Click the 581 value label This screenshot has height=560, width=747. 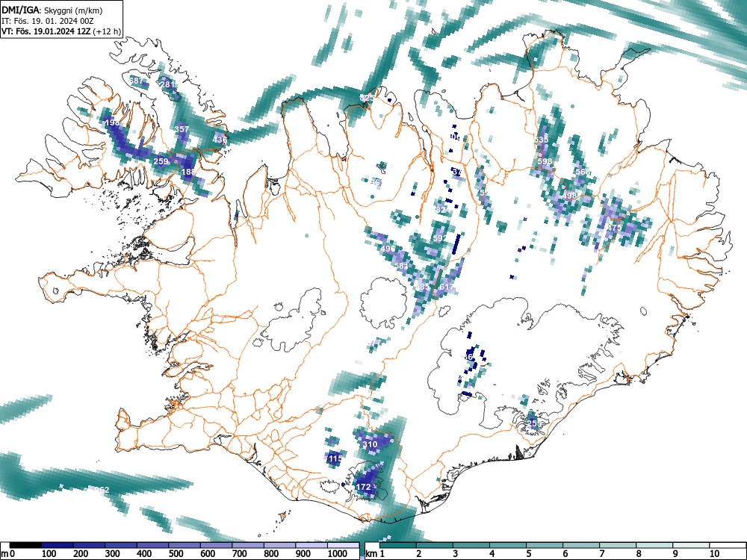tap(401, 266)
